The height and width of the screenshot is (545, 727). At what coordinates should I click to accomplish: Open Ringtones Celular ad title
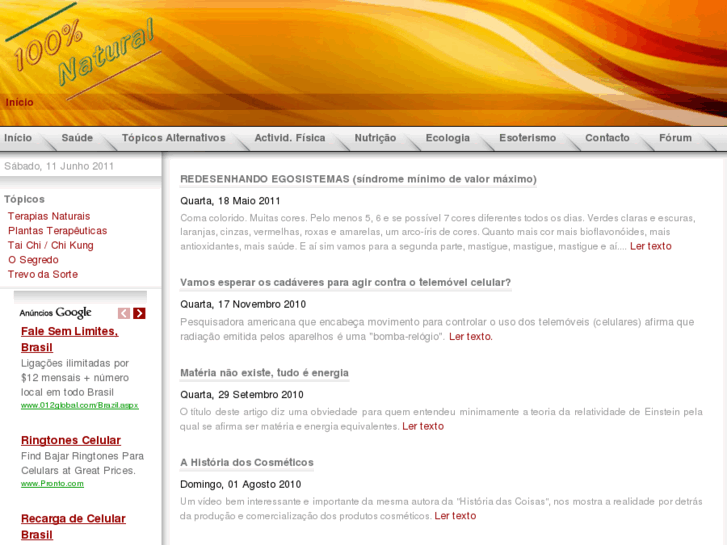(70, 440)
